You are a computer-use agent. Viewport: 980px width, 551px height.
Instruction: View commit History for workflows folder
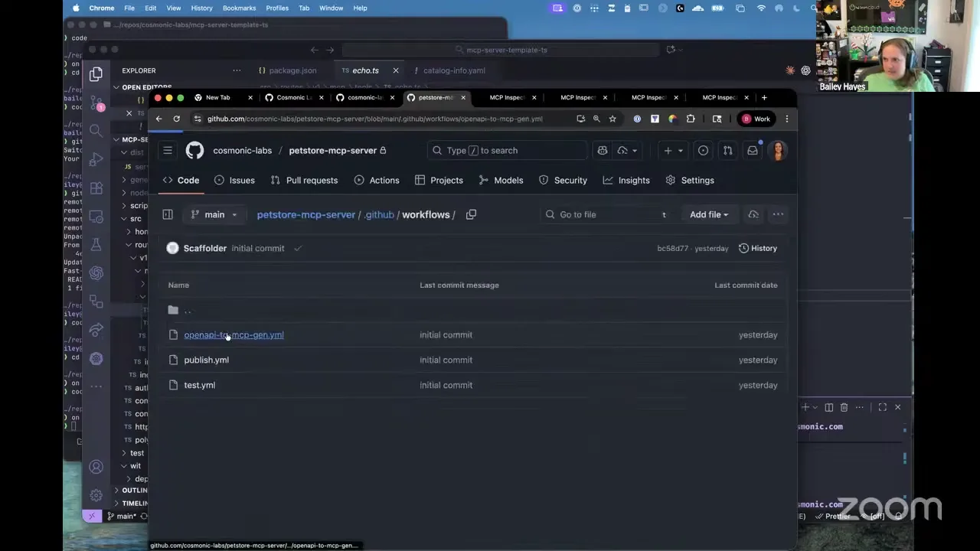pyautogui.click(x=758, y=249)
